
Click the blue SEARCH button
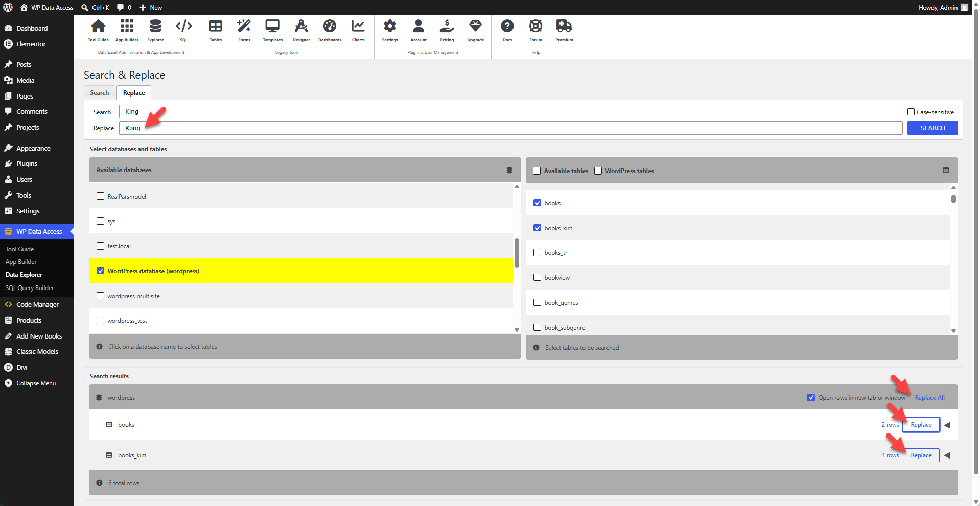pos(932,128)
